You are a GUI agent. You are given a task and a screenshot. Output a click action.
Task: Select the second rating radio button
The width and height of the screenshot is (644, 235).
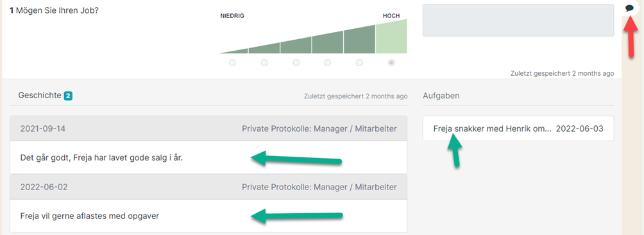click(264, 63)
